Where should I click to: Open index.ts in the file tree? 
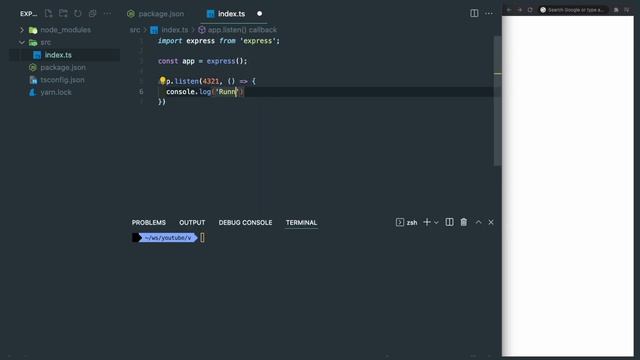[x=58, y=55]
